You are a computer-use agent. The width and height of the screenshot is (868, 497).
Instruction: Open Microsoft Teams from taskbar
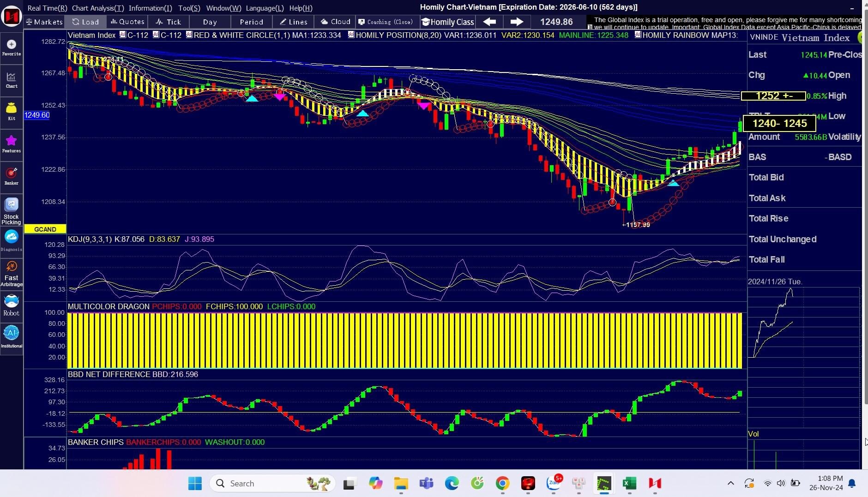426,483
